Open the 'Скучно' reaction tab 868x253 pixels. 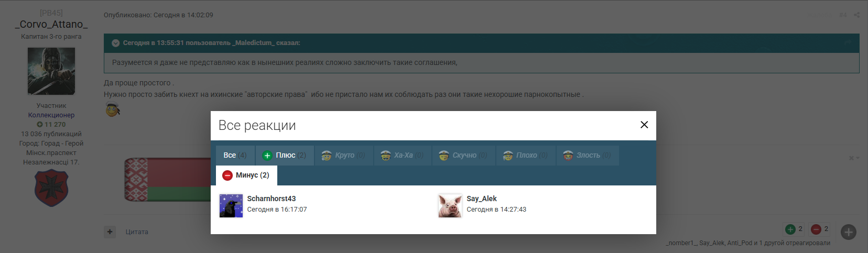tap(464, 156)
